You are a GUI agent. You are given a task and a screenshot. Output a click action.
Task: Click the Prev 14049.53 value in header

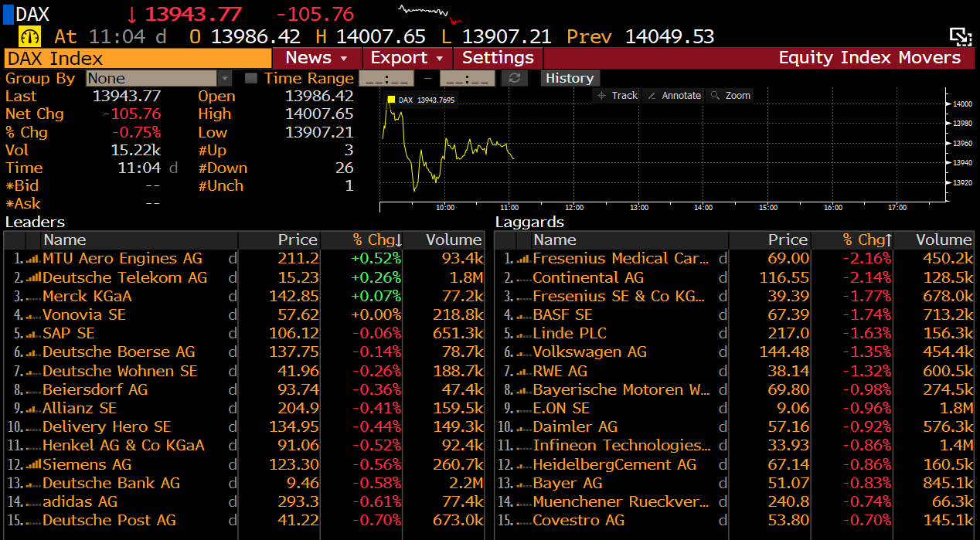click(x=641, y=36)
